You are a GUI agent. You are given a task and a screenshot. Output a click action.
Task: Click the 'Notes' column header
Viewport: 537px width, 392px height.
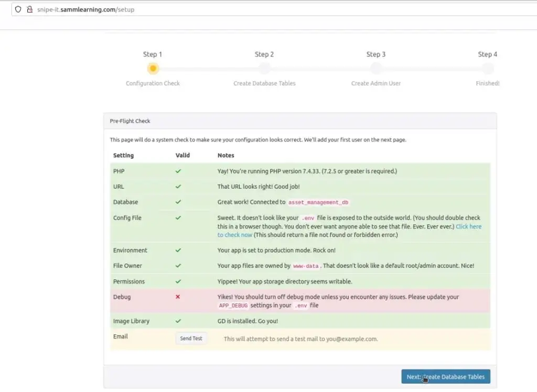(225, 156)
